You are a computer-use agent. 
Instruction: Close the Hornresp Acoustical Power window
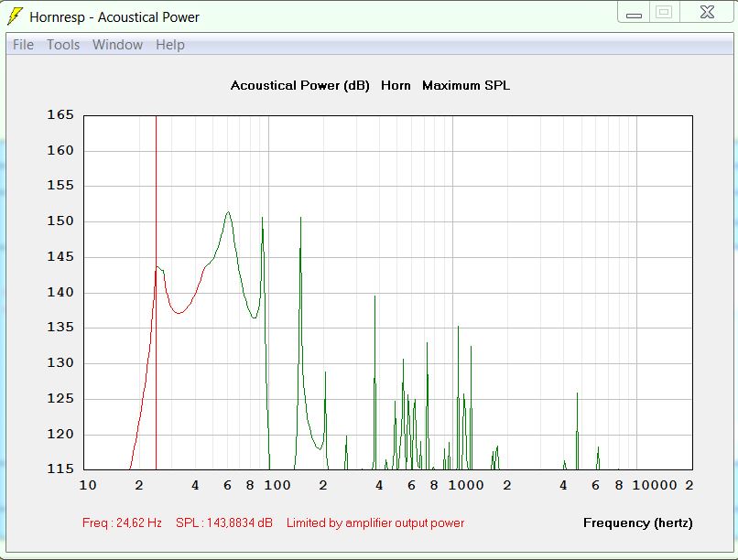pyautogui.click(x=707, y=13)
